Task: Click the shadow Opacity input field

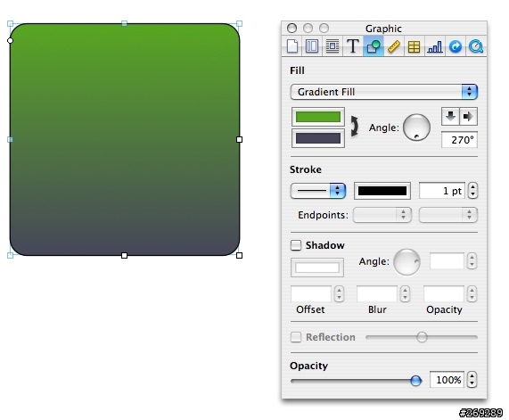Action: [x=444, y=293]
